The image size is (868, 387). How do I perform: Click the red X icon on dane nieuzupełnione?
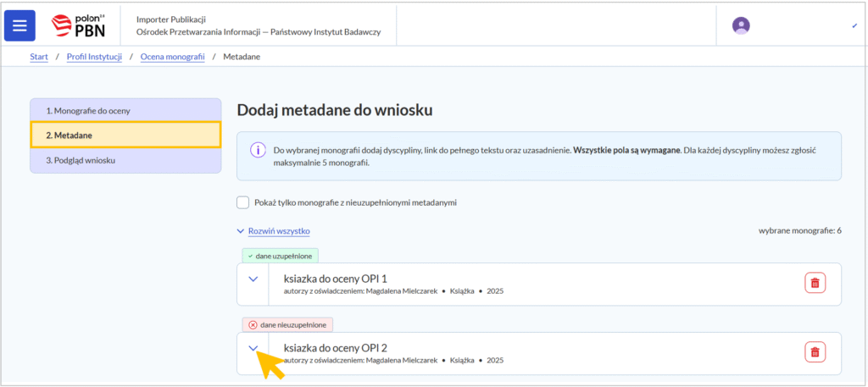coord(253,324)
